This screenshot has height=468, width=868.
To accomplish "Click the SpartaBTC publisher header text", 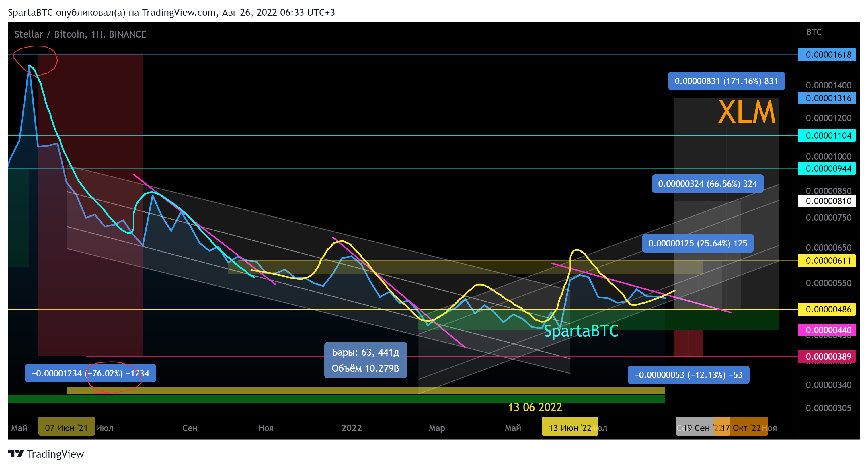I will click(171, 12).
